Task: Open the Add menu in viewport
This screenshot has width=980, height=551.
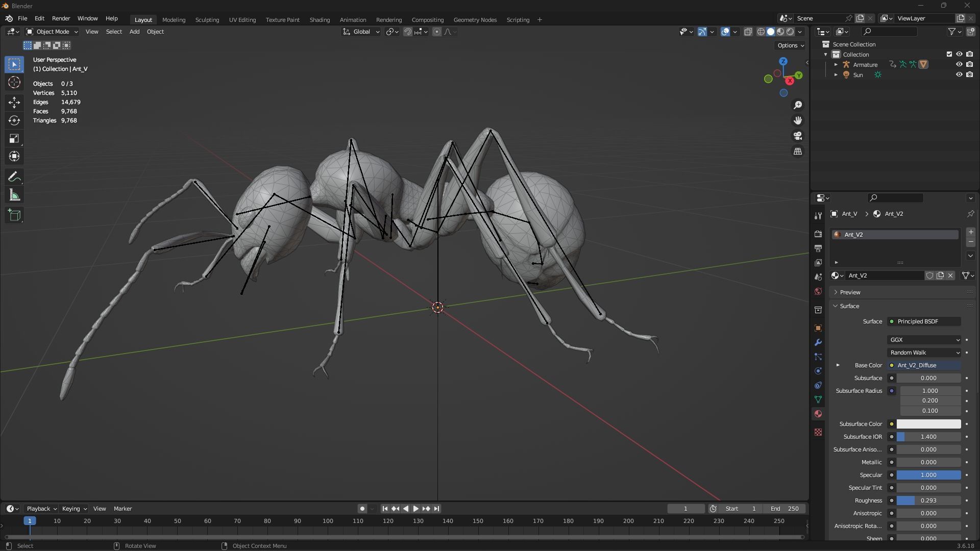Action: [134, 32]
